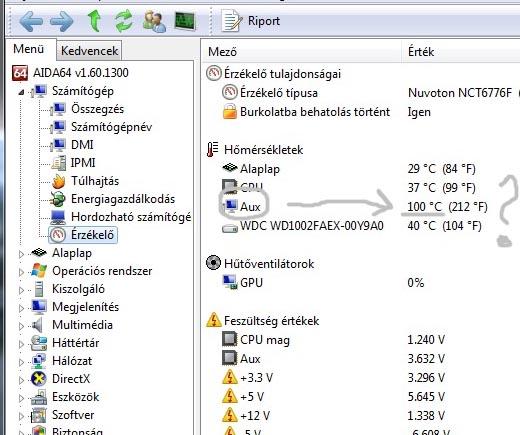This screenshot has height=435, width=520.
Task: Open the Számítógépnév page
Action: point(111,127)
